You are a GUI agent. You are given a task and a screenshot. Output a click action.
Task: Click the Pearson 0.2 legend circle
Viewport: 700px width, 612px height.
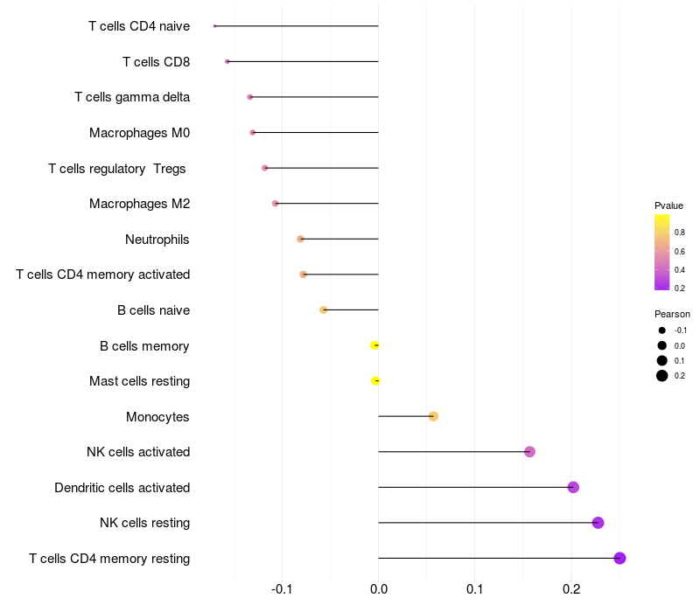tap(662, 376)
